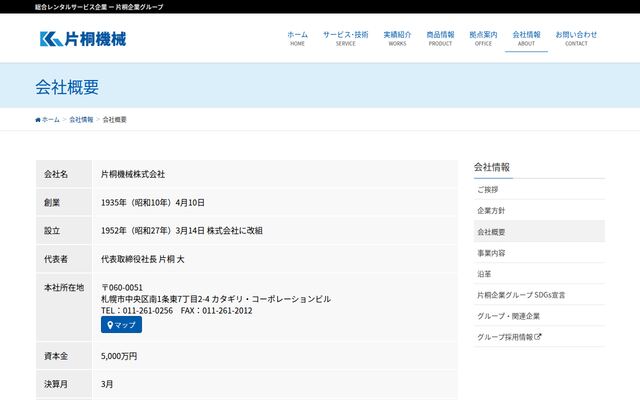Click the external link icon beside グループ採用情報
Screen dimensions: 640x400
coord(538,337)
